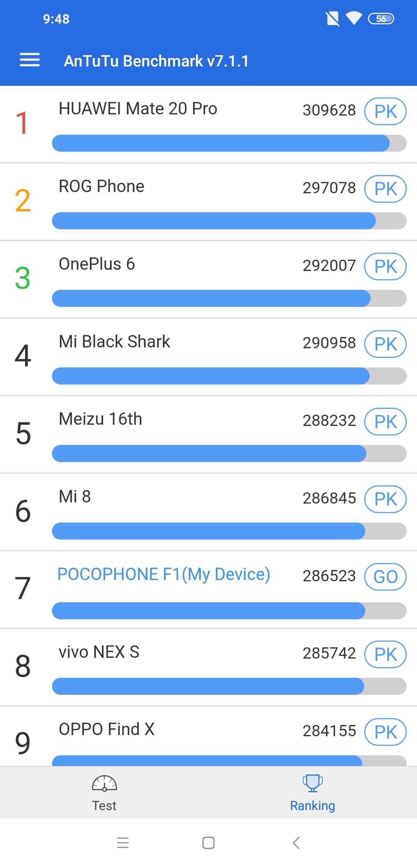
Task: Tap PK next to ROG Phone
Action: click(385, 189)
